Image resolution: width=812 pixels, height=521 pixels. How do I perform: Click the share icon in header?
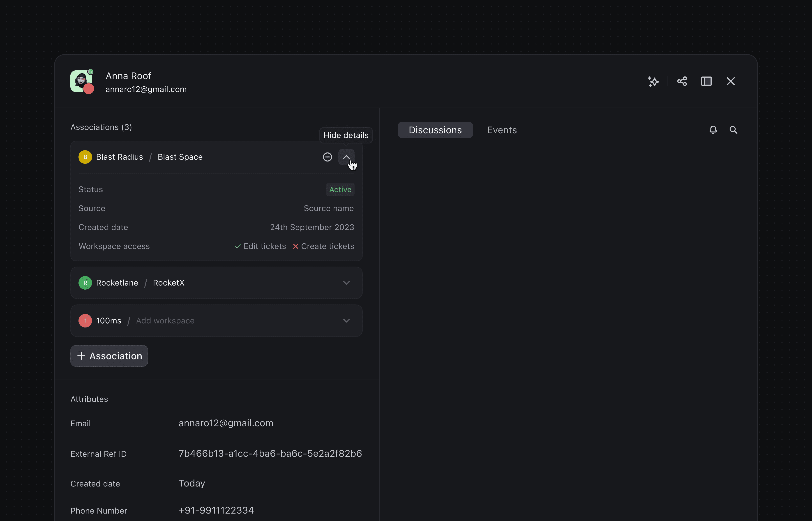[x=682, y=82]
